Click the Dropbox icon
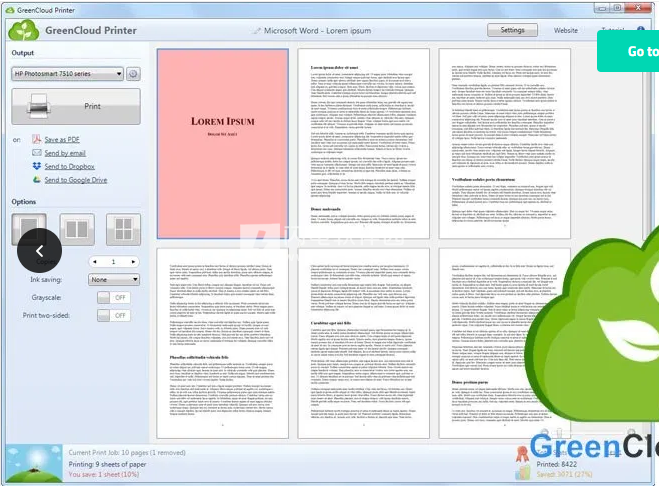This screenshot has height=486, width=659. point(36,166)
